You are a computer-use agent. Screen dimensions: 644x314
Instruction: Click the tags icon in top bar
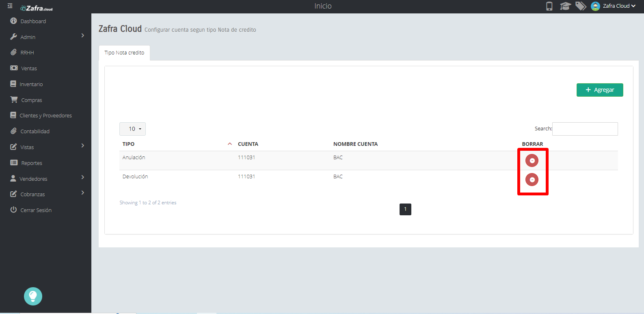tap(581, 6)
